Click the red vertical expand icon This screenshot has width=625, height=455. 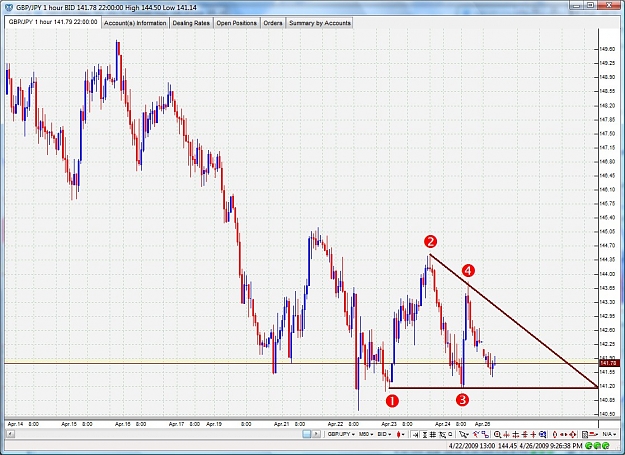(x=555, y=434)
